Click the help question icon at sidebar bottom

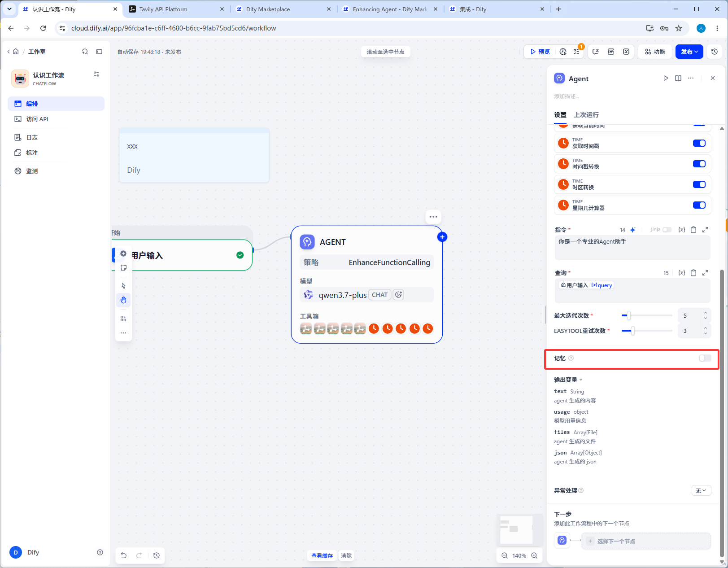click(100, 552)
